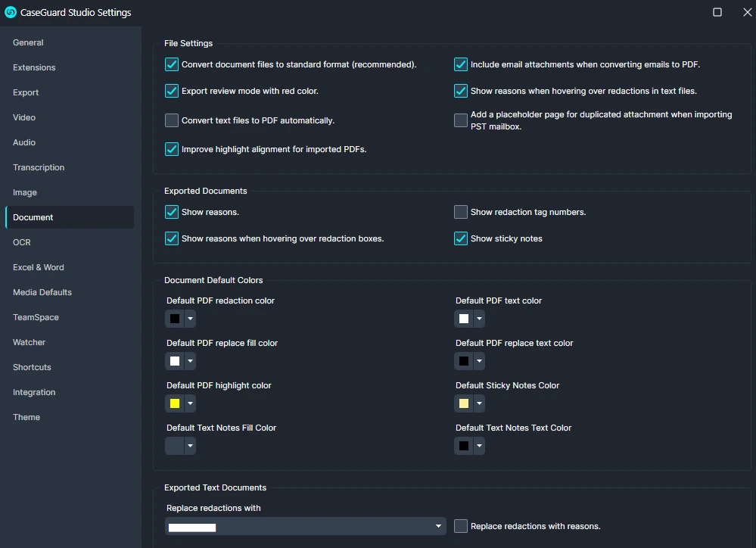Disable Show sticky notes checkbox
Screen dimensions: 756x548
pyautogui.click(x=460, y=238)
